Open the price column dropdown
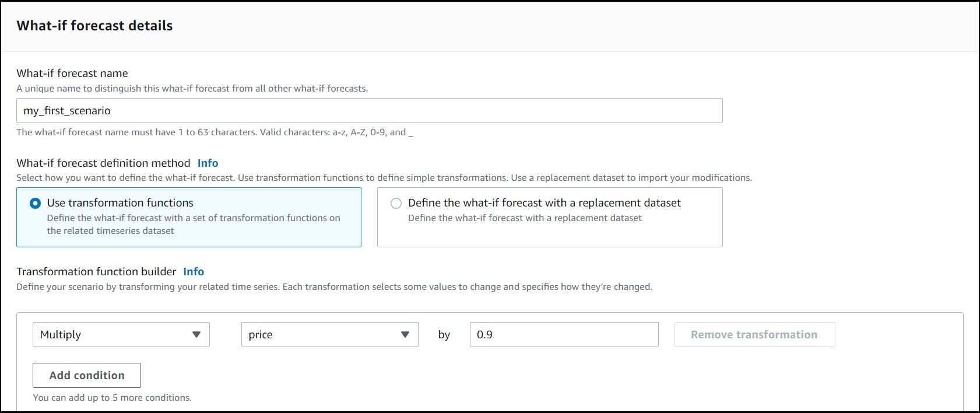 tap(330, 335)
